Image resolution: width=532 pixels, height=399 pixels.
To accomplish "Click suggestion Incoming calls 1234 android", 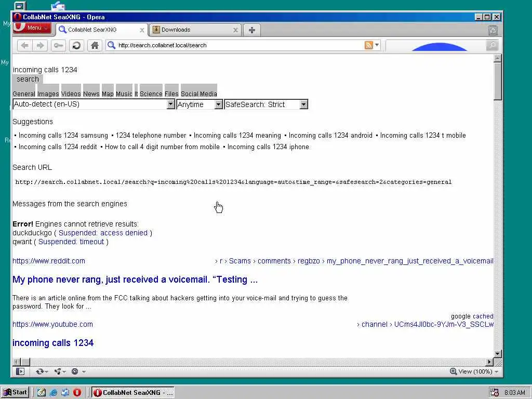I will 330,136.
